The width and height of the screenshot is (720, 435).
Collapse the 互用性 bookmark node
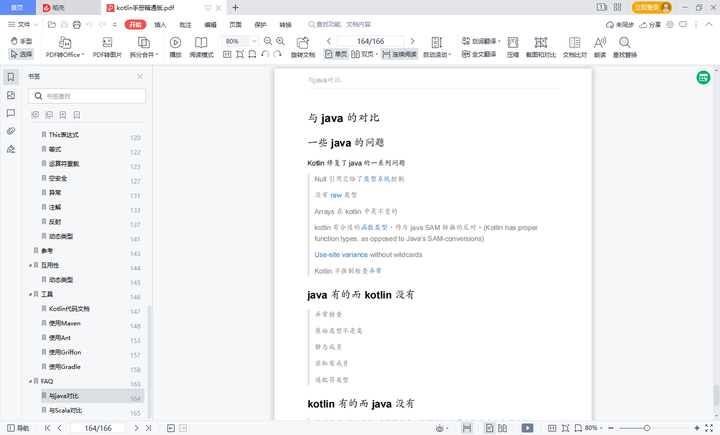30,266
